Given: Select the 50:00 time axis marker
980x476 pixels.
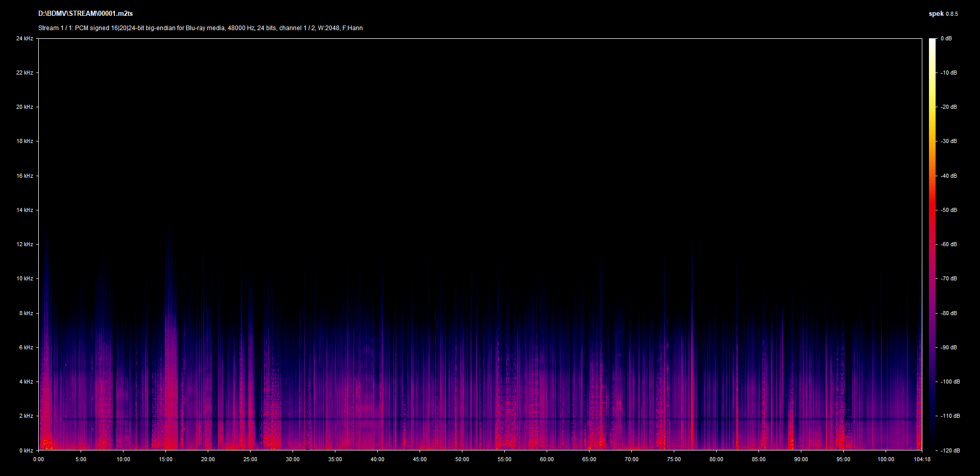Looking at the screenshot, I should coord(462,459).
